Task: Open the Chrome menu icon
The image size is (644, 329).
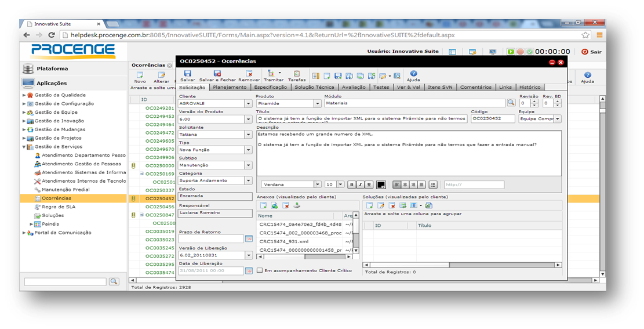Action: point(599,35)
